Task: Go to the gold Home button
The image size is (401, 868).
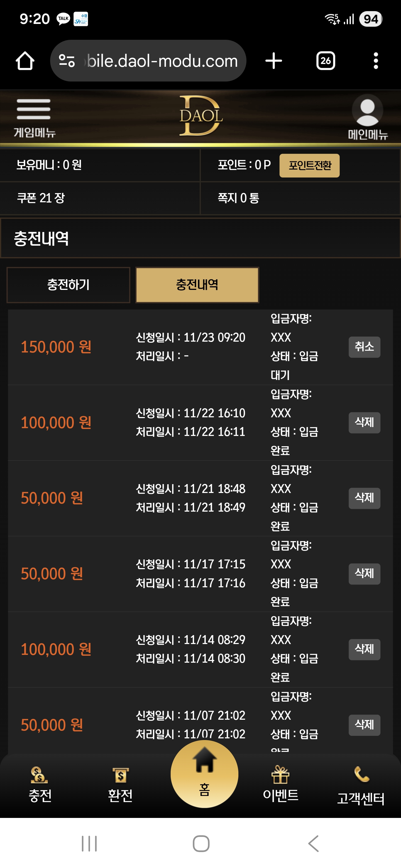Action: coord(204,774)
